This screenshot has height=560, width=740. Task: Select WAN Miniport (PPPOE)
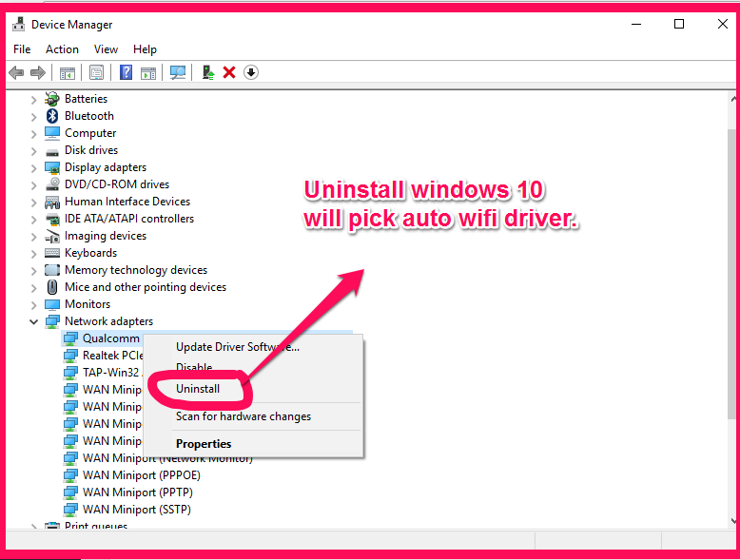pos(142,475)
